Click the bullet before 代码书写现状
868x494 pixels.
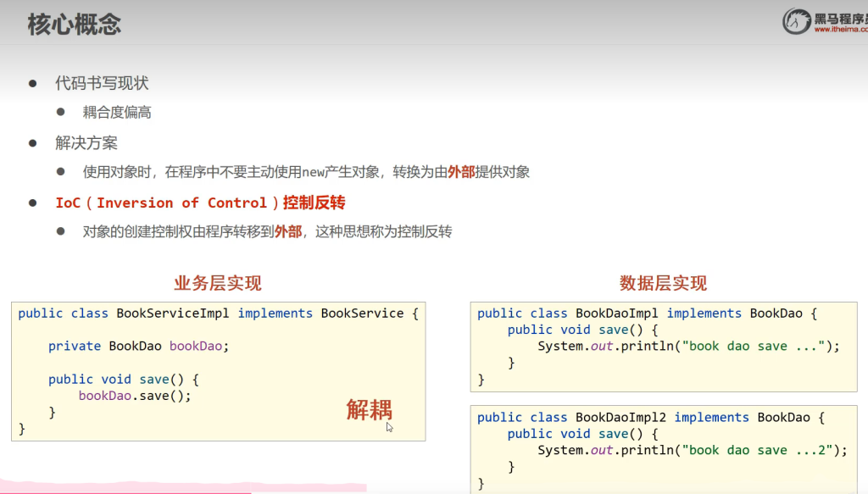(33, 83)
